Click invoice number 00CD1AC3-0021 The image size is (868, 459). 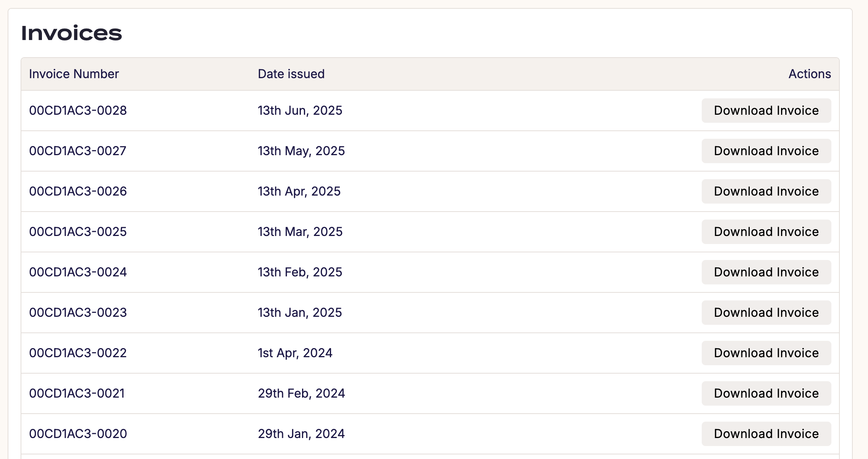tap(77, 393)
